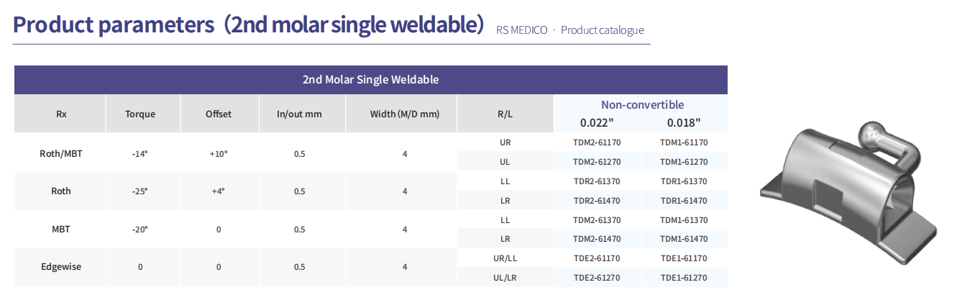The height and width of the screenshot is (290, 980).
Task: Click the Width (M/D mm) column header
Action: (x=405, y=114)
